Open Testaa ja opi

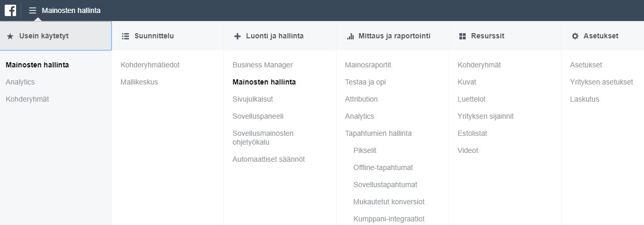365,82
